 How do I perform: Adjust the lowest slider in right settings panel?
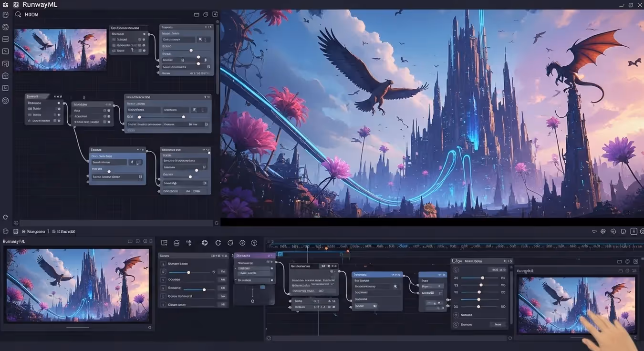[480, 307]
